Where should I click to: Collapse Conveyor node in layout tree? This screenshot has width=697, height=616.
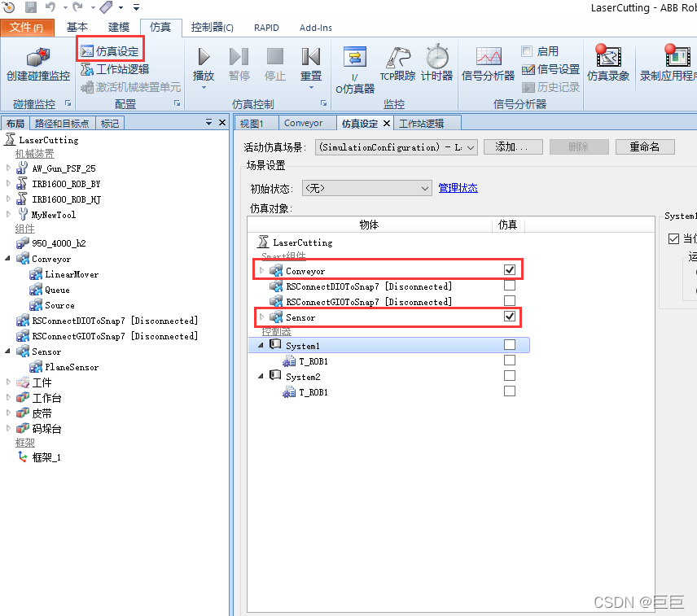(7, 258)
